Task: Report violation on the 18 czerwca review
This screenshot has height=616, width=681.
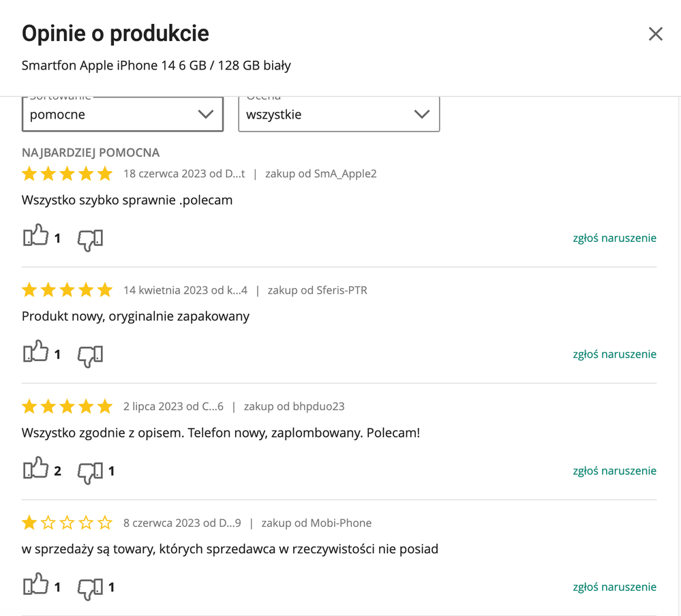Action: [615, 238]
